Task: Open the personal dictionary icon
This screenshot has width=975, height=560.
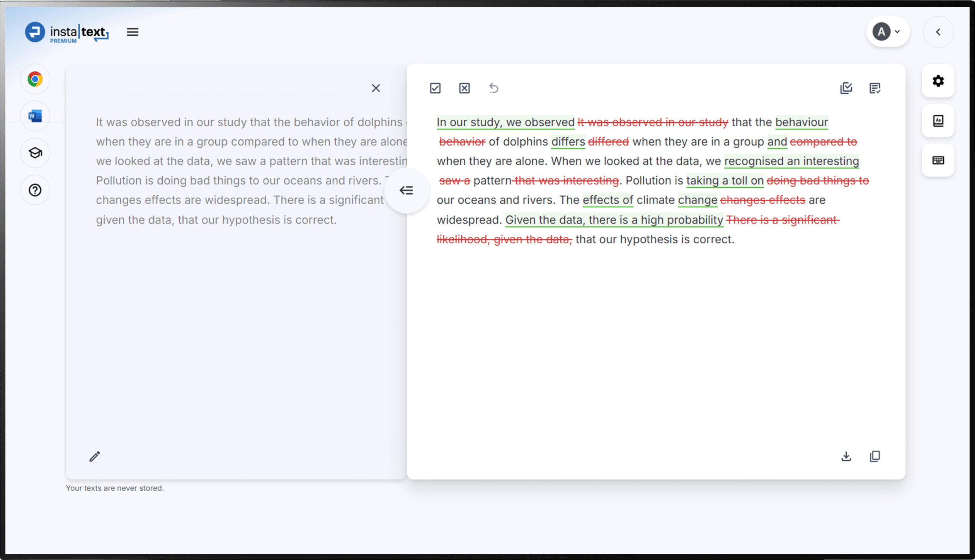Action: pyautogui.click(x=938, y=121)
